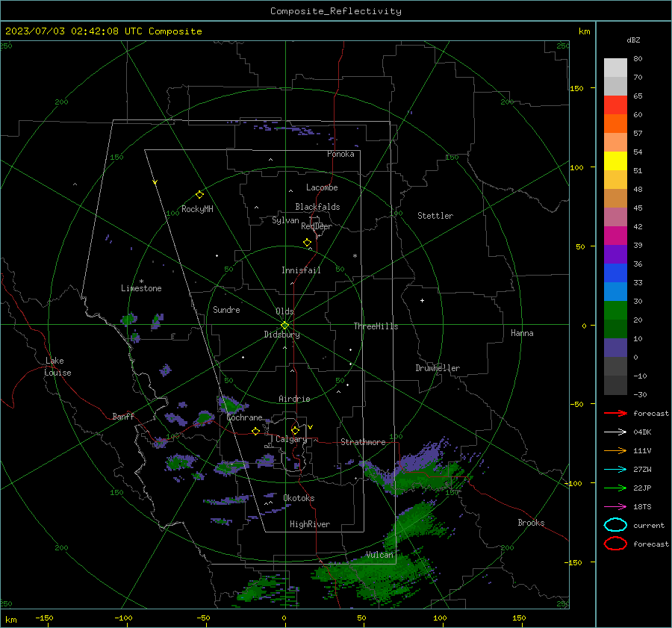Click the Strathmore label
The width and height of the screenshot is (672, 628).
tap(363, 442)
